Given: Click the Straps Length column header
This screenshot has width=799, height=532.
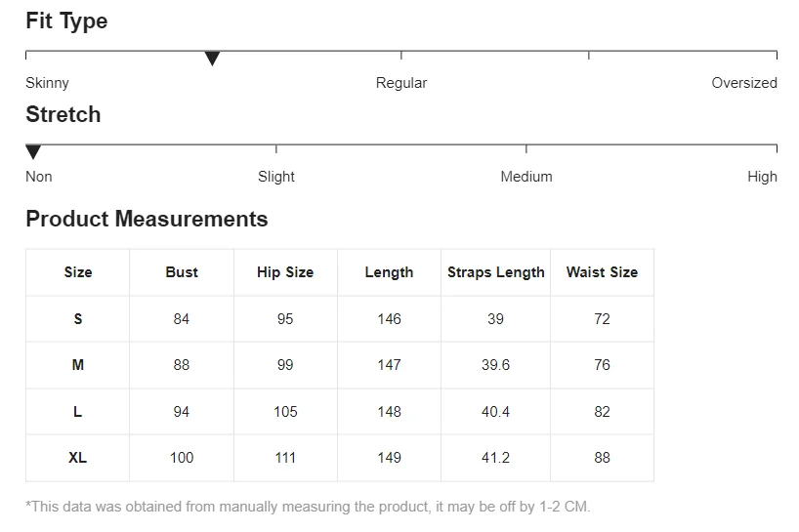Looking at the screenshot, I should [495, 272].
